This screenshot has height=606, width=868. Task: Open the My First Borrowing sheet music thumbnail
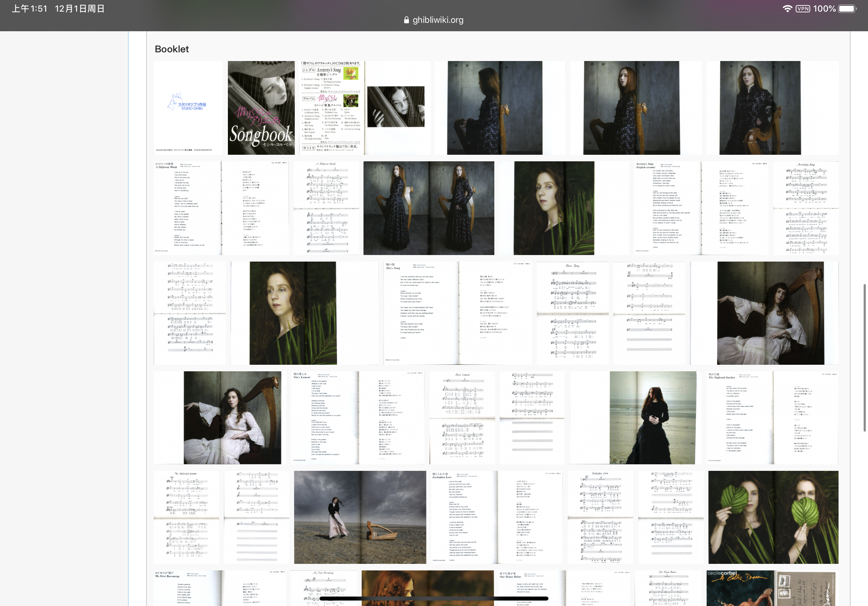coord(324,588)
